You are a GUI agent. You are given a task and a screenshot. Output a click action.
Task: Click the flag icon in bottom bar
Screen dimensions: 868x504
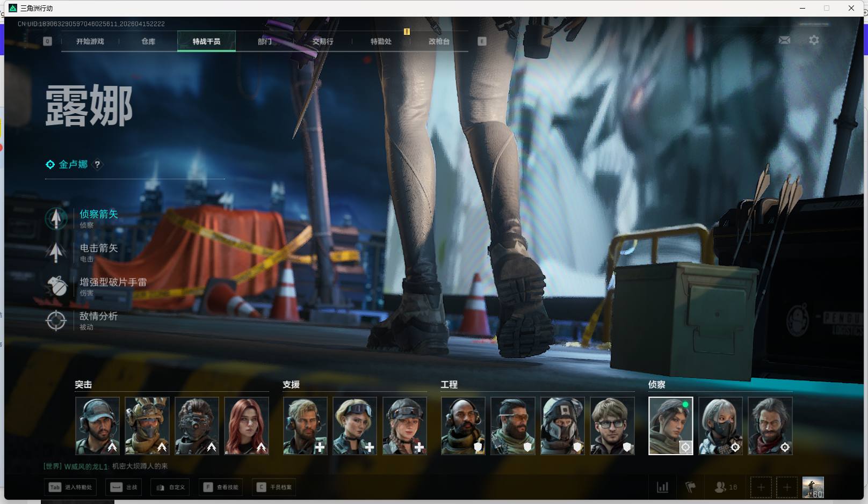691,487
